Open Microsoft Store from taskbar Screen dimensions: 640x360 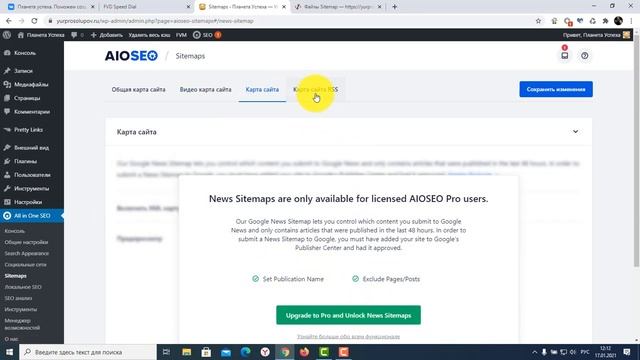tap(206, 352)
